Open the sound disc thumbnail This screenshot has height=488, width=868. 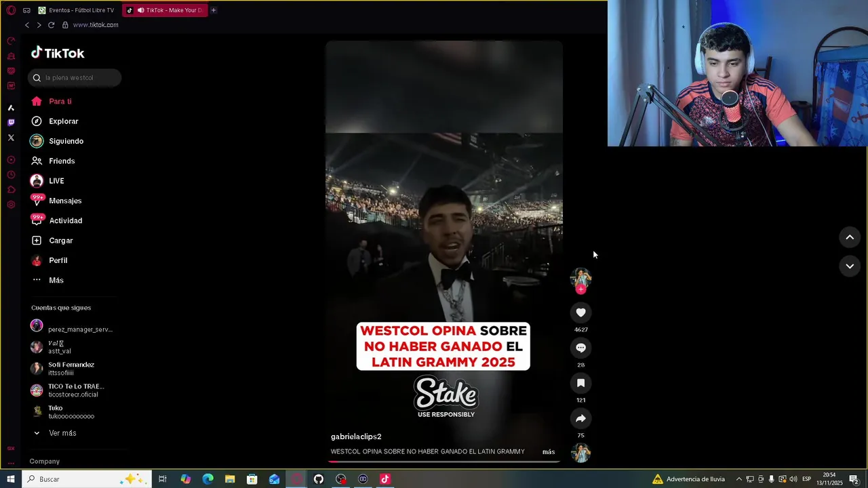click(x=580, y=453)
